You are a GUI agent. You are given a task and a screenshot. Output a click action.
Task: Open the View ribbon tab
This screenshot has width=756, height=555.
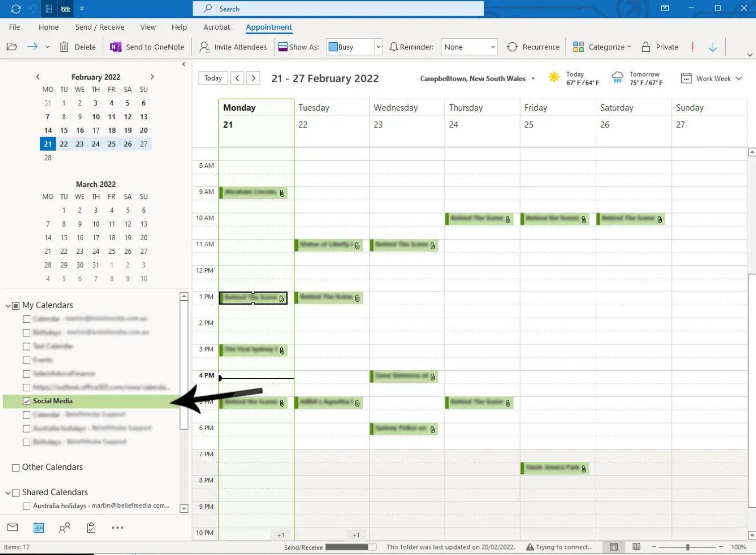click(x=148, y=27)
